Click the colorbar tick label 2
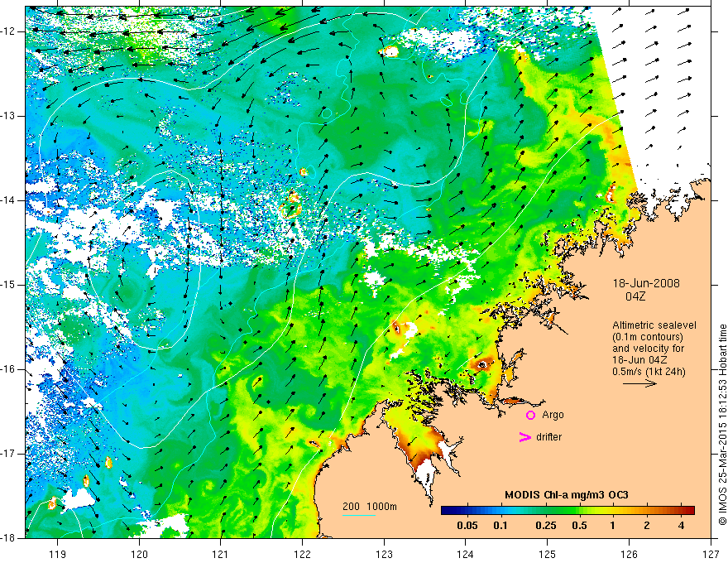Screen dimensions: 728x563 tap(647, 526)
